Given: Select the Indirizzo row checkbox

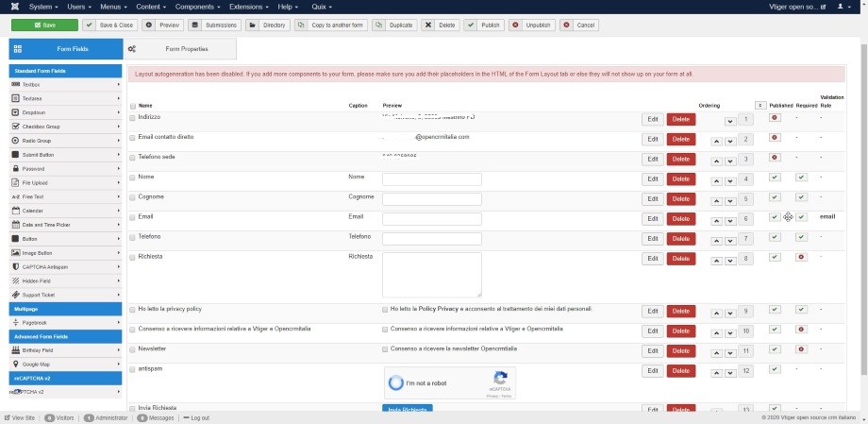Looking at the screenshot, I should pyautogui.click(x=132, y=117).
